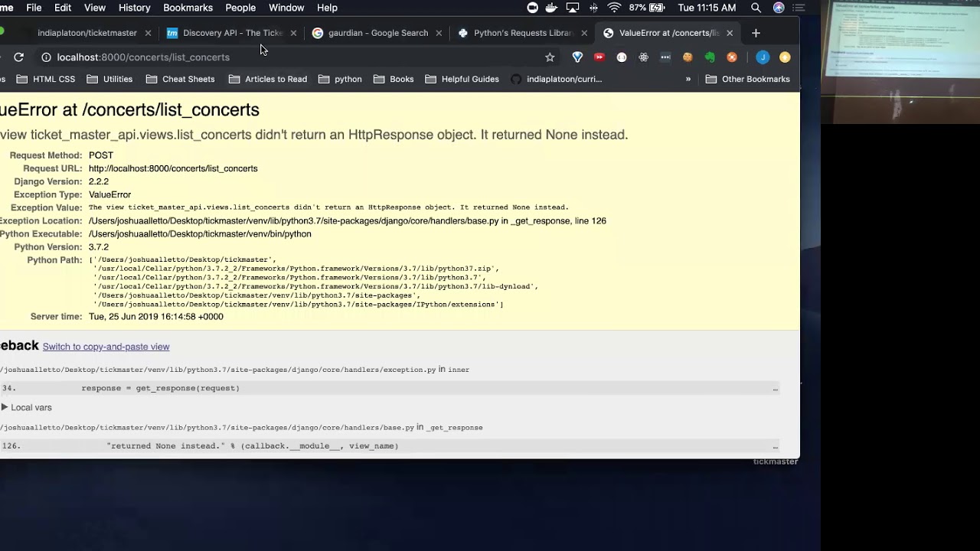Select the line 34 get_response code row
Image resolution: width=980 pixels, height=551 pixels.
390,388
